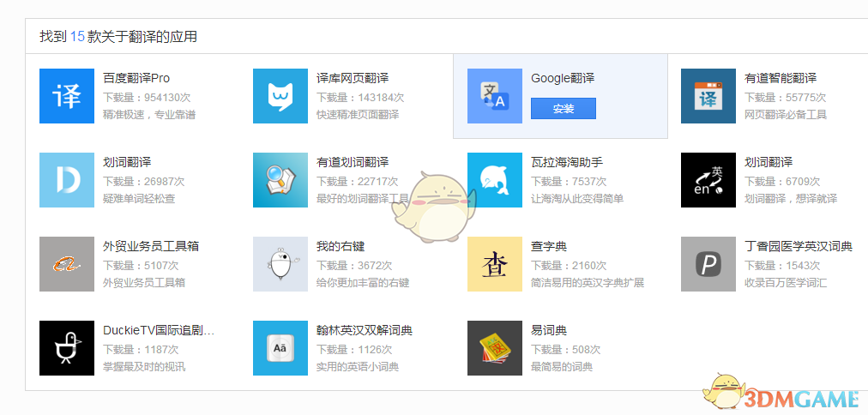The height and width of the screenshot is (415, 868).
Task: Open the 翰林英汉双解词典 title link
Action: [365, 330]
